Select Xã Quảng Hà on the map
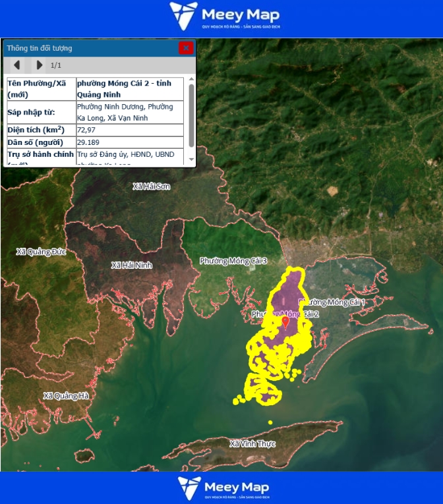 (x=66, y=396)
